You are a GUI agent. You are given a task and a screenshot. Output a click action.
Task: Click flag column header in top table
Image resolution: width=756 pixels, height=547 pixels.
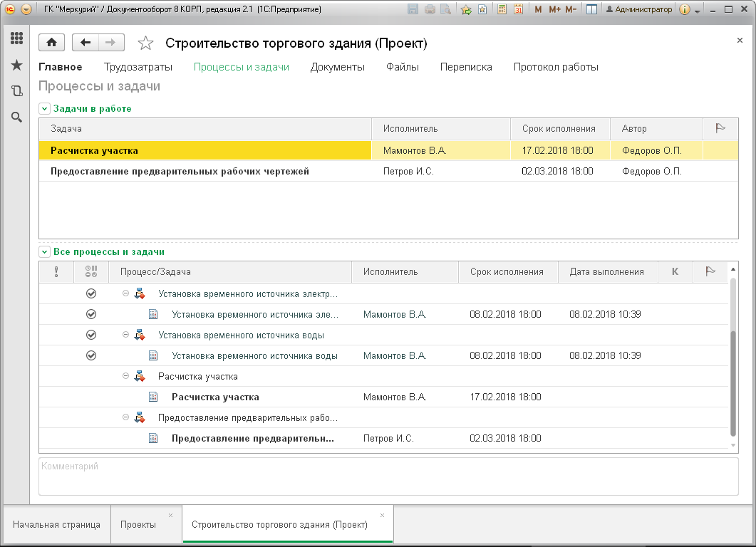tap(720, 129)
